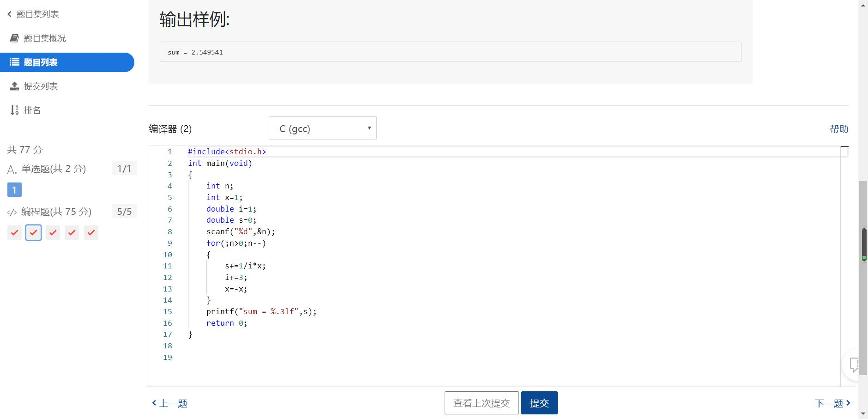Select the third programming question checkmark box
The width and height of the screenshot is (868, 419).
click(x=53, y=232)
